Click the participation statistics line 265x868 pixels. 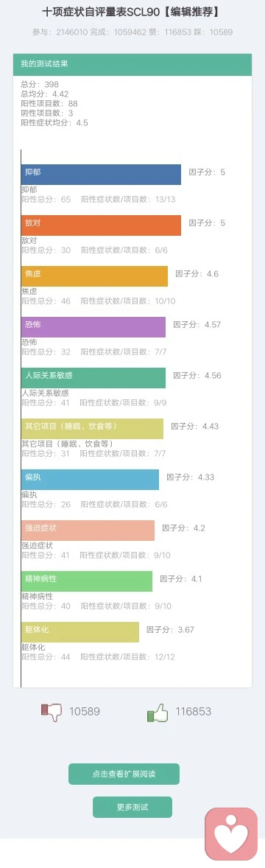pos(132,32)
